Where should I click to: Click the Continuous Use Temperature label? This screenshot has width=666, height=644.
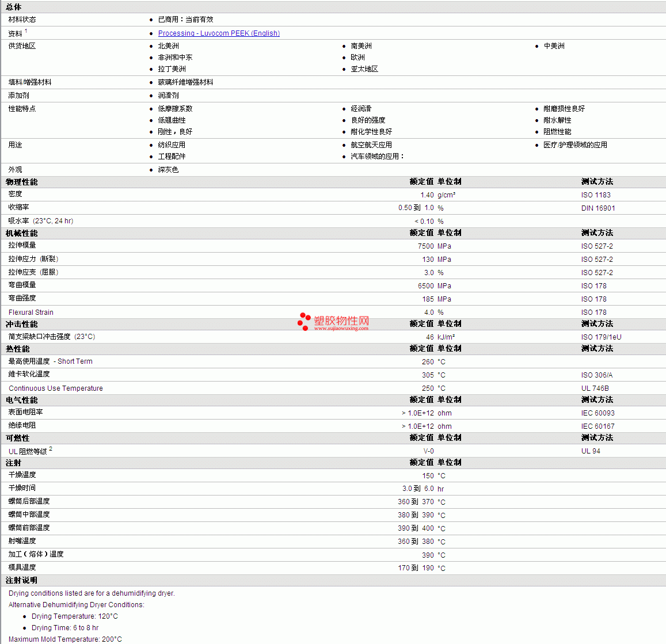[x=56, y=388]
